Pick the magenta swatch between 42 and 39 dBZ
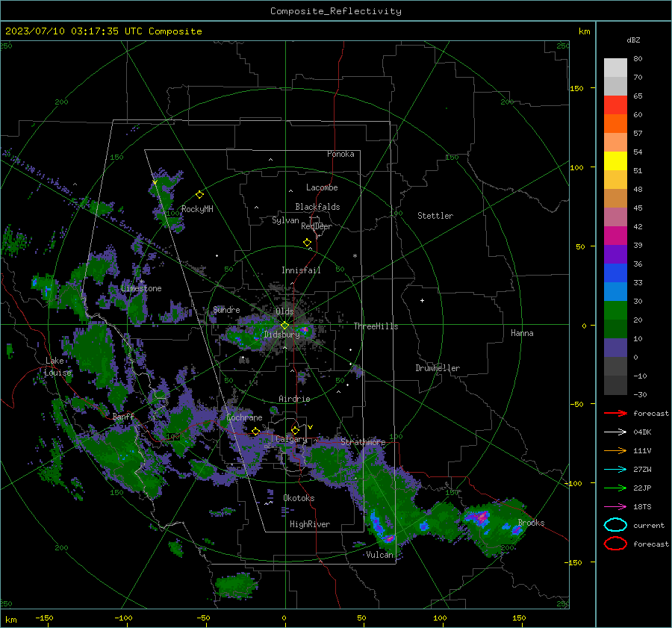Viewport: 672px width, 628px height. tap(615, 236)
